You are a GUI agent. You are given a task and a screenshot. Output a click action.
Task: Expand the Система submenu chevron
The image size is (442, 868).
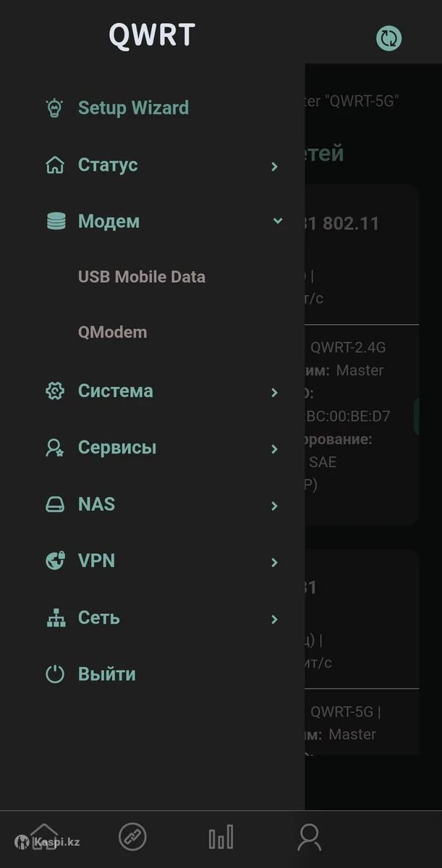coord(274,392)
